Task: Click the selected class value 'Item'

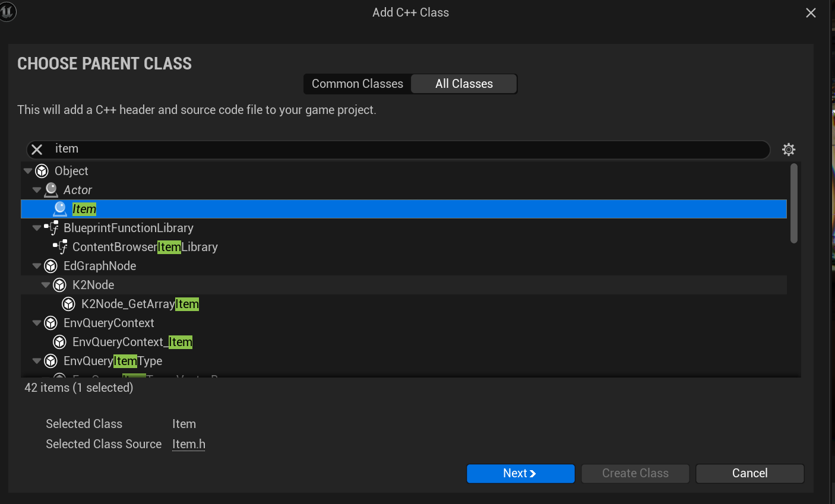Action: tap(184, 424)
